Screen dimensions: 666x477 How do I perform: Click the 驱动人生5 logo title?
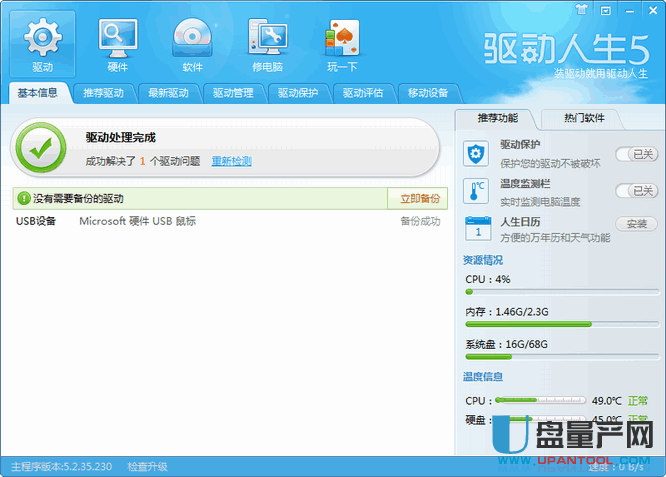(x=567, y=49)
